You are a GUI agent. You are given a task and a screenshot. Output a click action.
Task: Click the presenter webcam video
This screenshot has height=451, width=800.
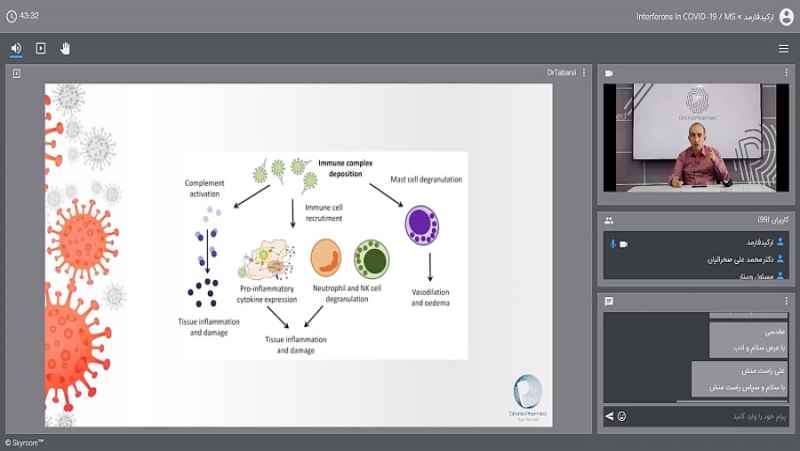pyautogui.click(x=696, y=138)
